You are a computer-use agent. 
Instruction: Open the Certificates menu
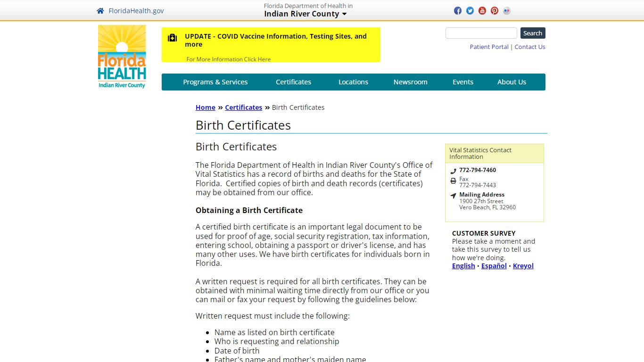coord(294,82)
